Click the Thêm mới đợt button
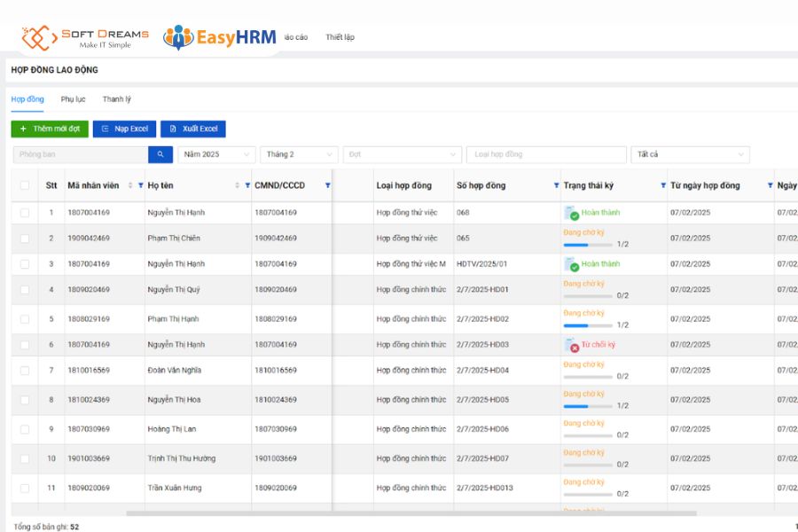 [x=50, y=129]
